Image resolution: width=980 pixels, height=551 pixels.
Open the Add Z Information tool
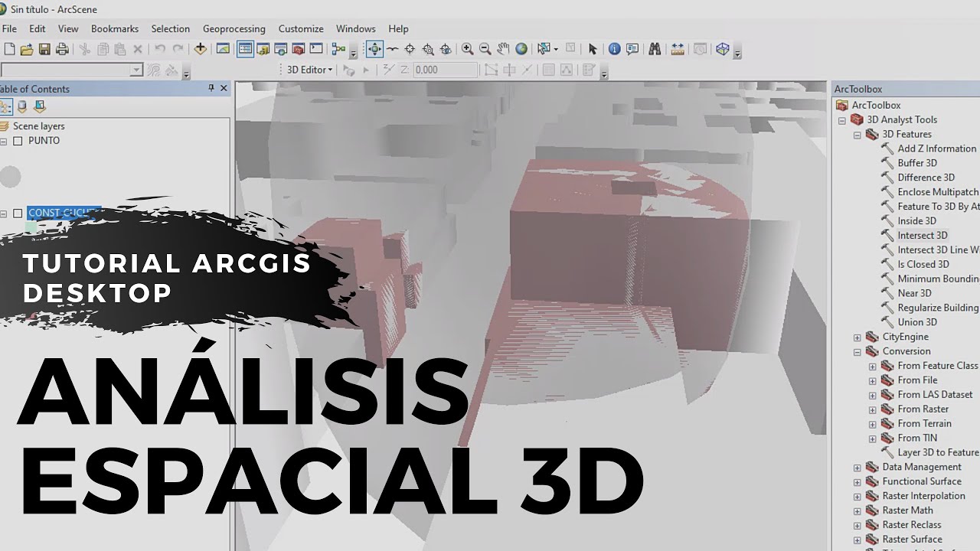click(937, 148)
